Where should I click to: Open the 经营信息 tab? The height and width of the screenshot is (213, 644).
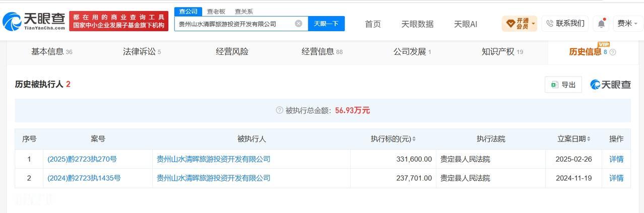tap(322, 51)
